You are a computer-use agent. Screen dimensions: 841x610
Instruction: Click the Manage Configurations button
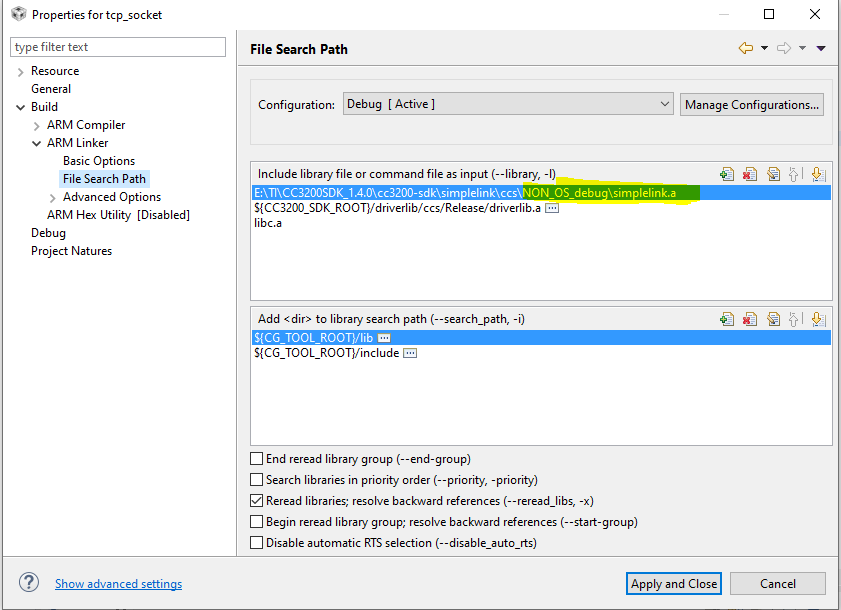[x=752, y=104]
